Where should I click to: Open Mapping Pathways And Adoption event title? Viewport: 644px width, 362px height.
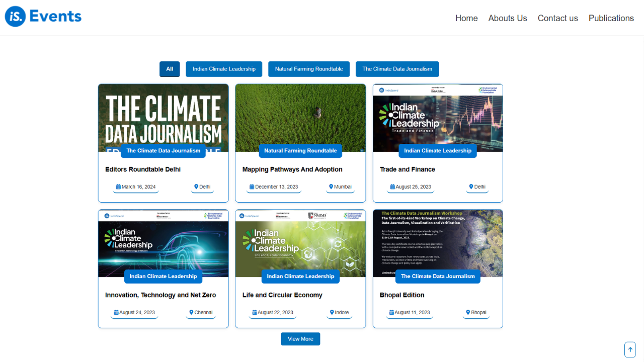(x=292, y=169)
